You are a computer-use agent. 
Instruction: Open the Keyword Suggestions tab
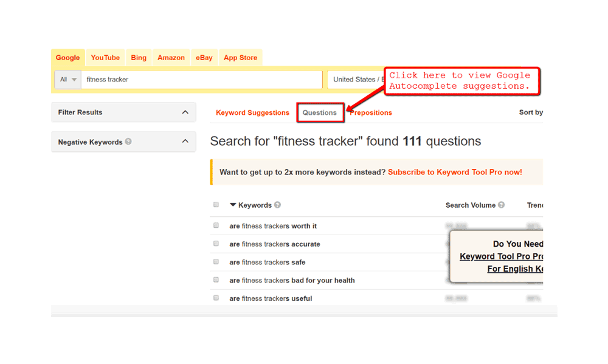[x=252, y=112]
